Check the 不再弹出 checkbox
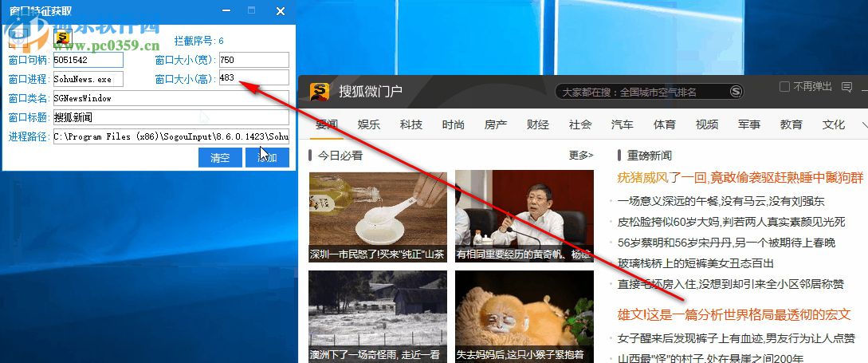 point(784,87)
